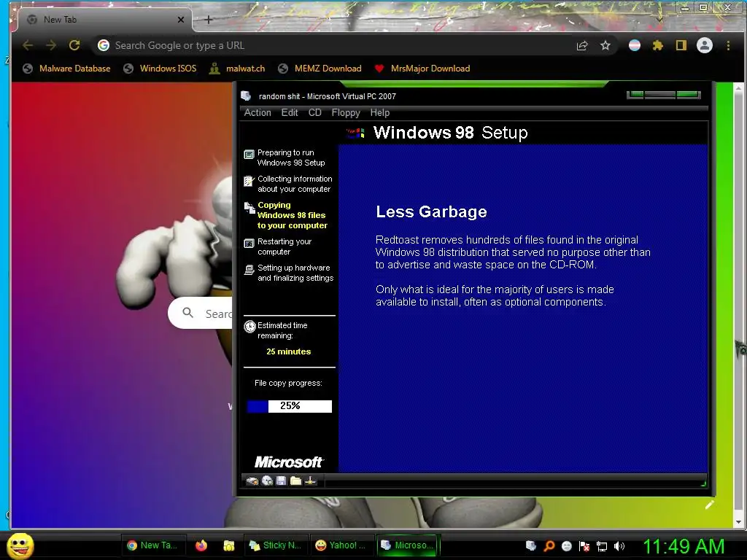Open the CD menu in Virtual PC

coord(314,112)
